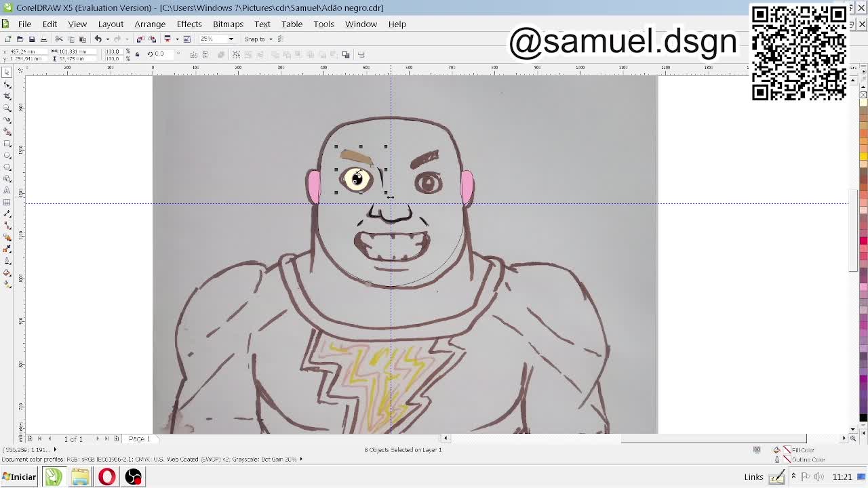Open the snapping Options icon
The height and width of the screenshot is (488, 868).
pos(281,39)
